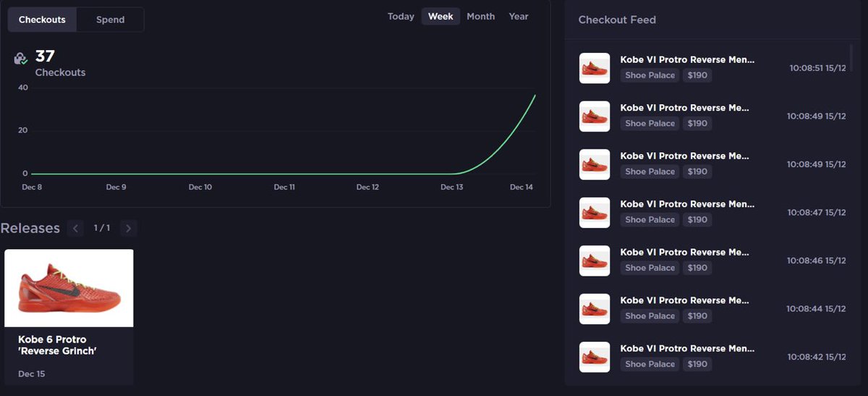The image size is (868, 396).
Task: Click the 10:08:46 15/12 timestamp
Action: point(817,261)
